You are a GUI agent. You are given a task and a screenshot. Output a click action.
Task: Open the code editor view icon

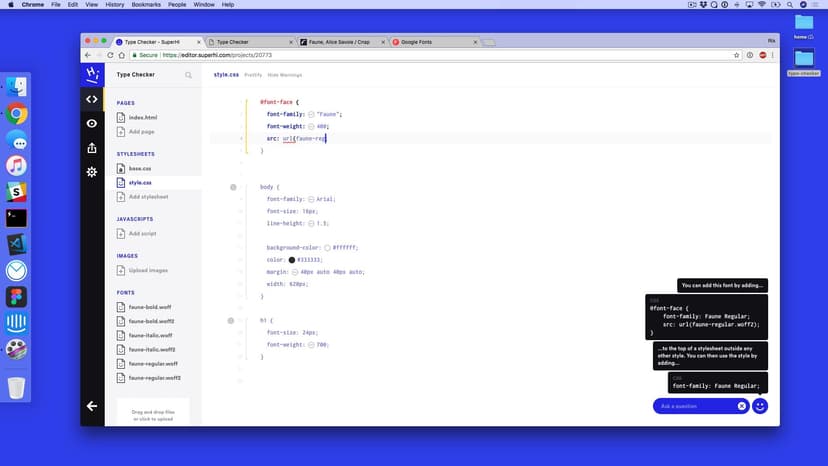click(92, 99)
